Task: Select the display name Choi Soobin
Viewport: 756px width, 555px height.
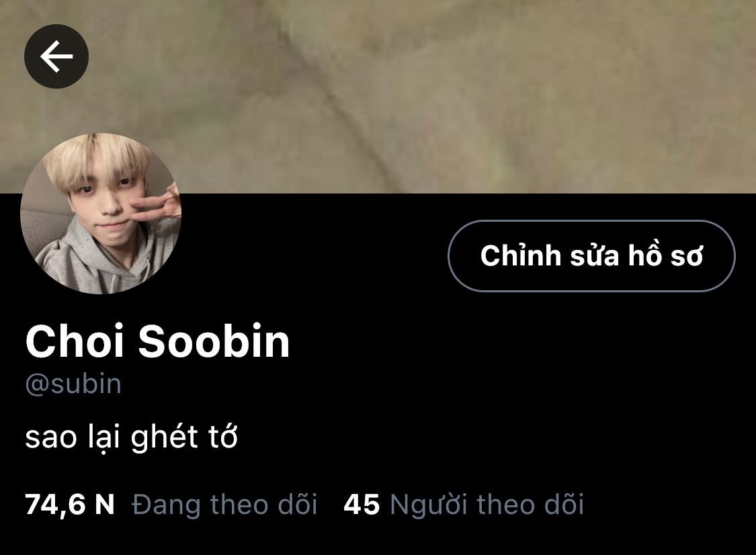Action: coord(158,341)
